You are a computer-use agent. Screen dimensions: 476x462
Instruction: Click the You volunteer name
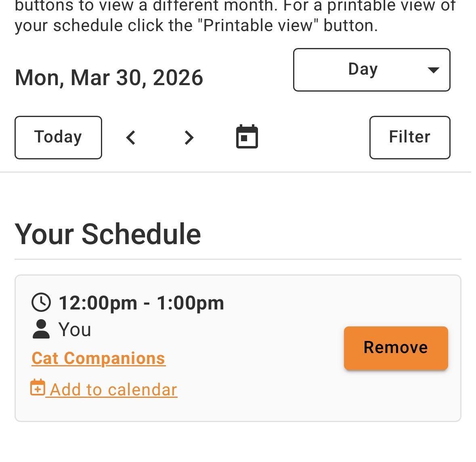pos(75,330)
